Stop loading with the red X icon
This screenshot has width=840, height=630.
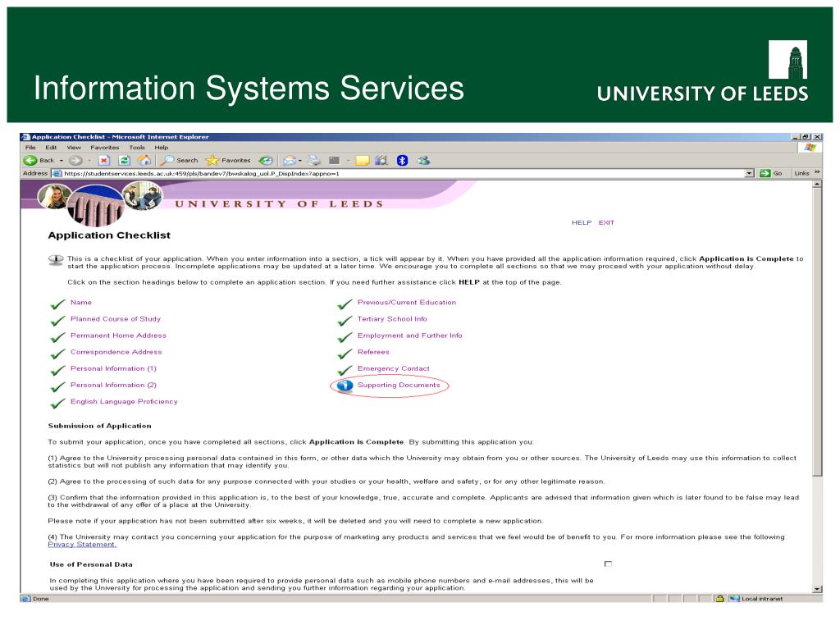point(104,160)
